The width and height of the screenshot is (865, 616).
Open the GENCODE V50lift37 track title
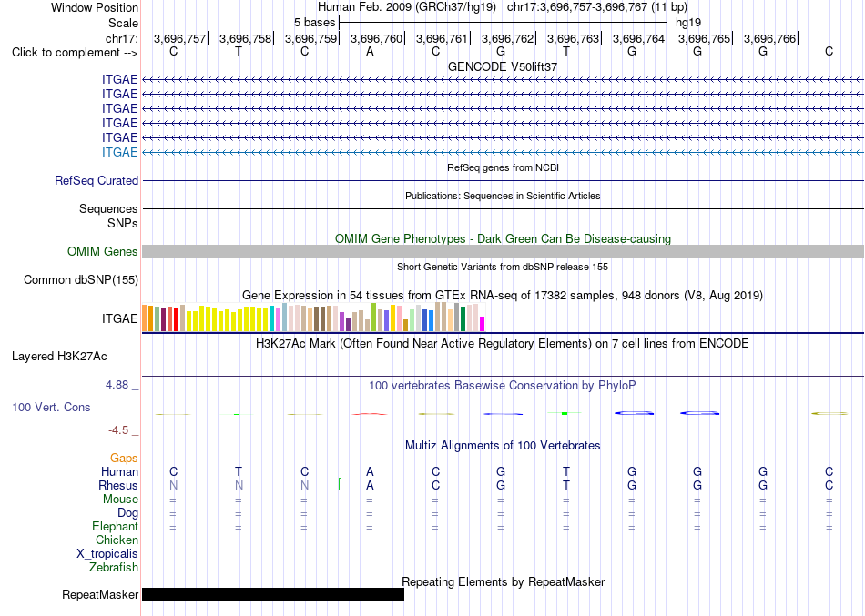[503, 66]
